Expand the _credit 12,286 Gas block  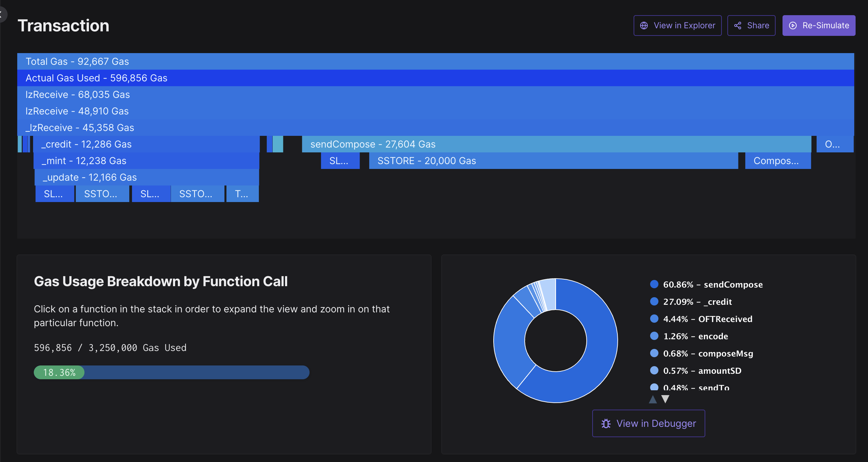point(146,144)
